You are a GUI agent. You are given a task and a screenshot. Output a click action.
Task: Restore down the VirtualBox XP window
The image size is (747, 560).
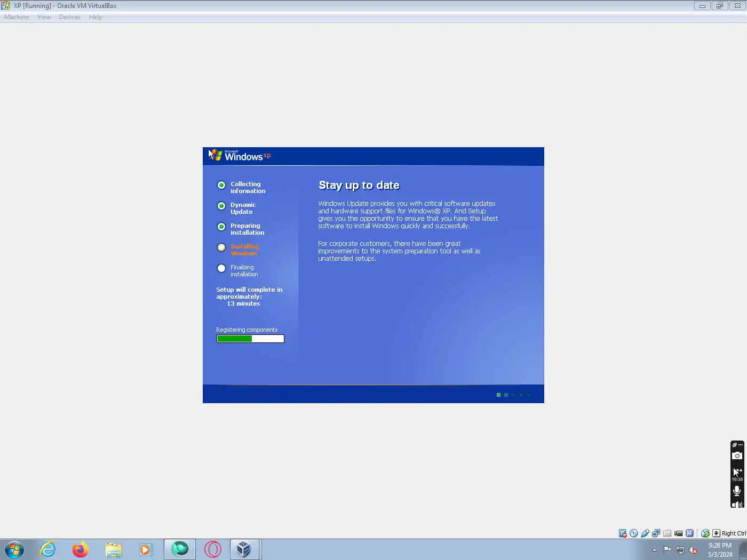click(x=719, y=6)
